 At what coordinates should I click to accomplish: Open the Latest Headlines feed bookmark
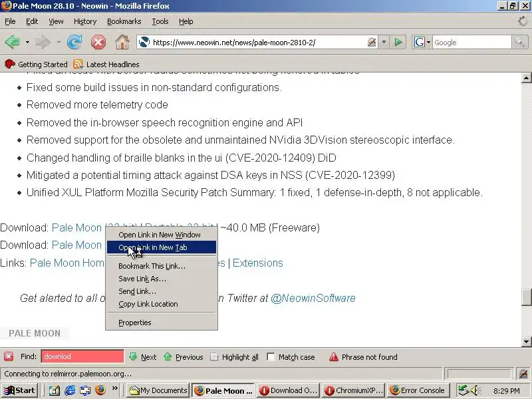(106, 64)
